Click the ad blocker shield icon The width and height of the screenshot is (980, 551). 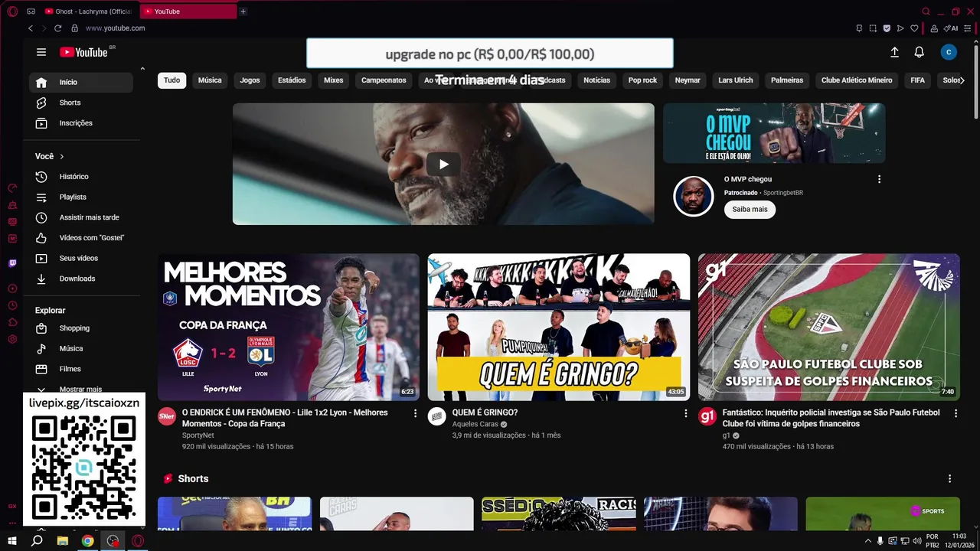[x=887, y=28]
